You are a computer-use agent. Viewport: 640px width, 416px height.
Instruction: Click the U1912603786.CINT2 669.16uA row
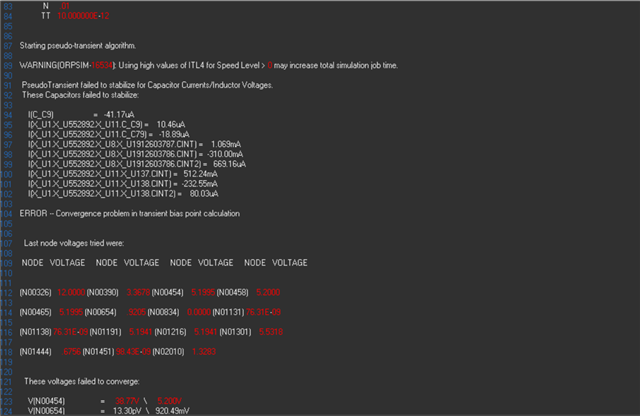(x=137, y=164)
